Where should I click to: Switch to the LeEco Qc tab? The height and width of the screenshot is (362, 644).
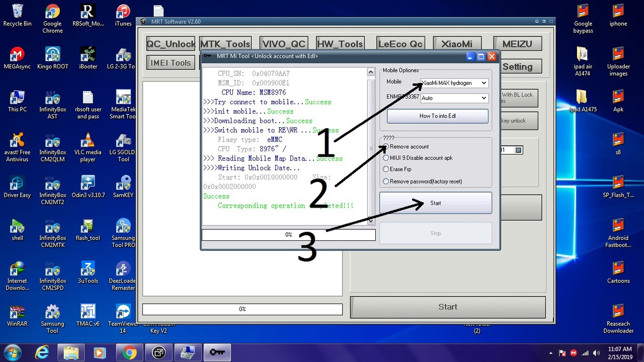(x=400, y=44)
